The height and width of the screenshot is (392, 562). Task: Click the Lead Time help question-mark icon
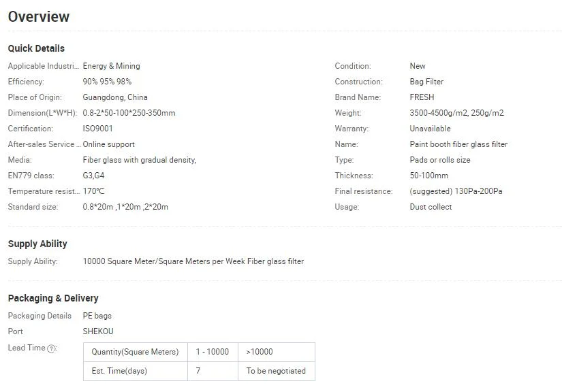click(52, 348)
